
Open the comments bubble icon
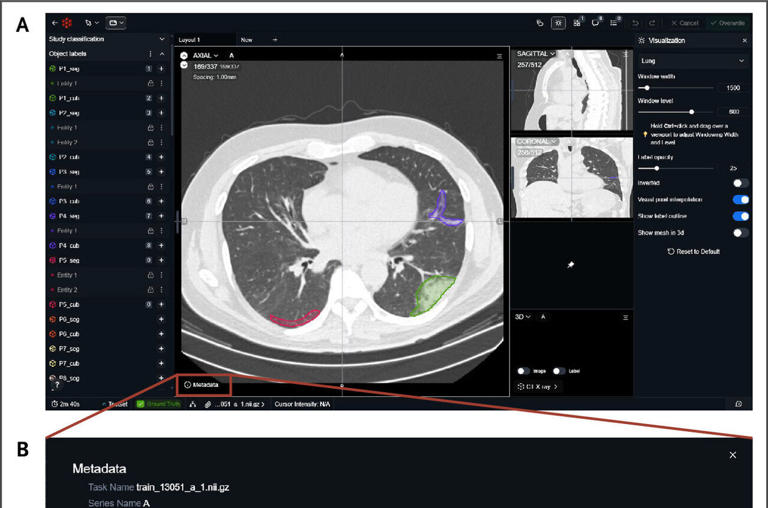(596, 23)
